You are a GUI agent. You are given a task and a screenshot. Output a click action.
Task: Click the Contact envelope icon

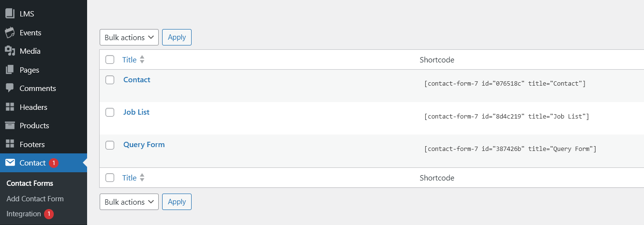10,163
